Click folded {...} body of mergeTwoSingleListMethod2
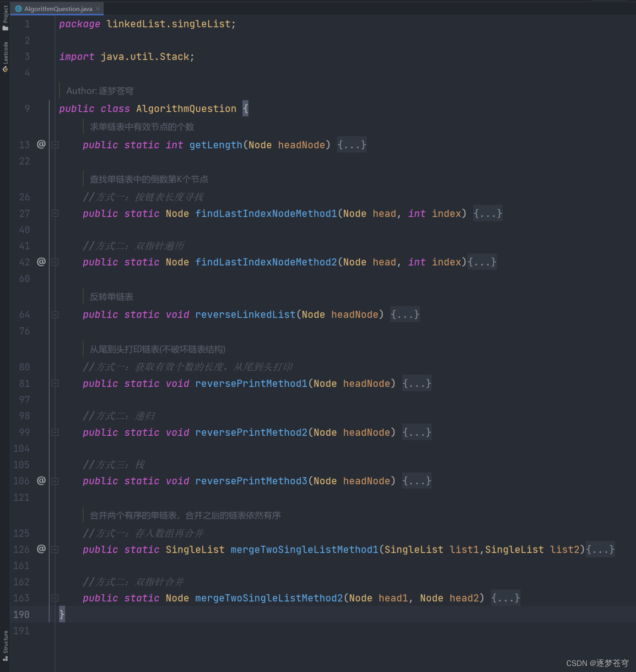Viewport: 636px width, 672px height. tap(506, 598)
